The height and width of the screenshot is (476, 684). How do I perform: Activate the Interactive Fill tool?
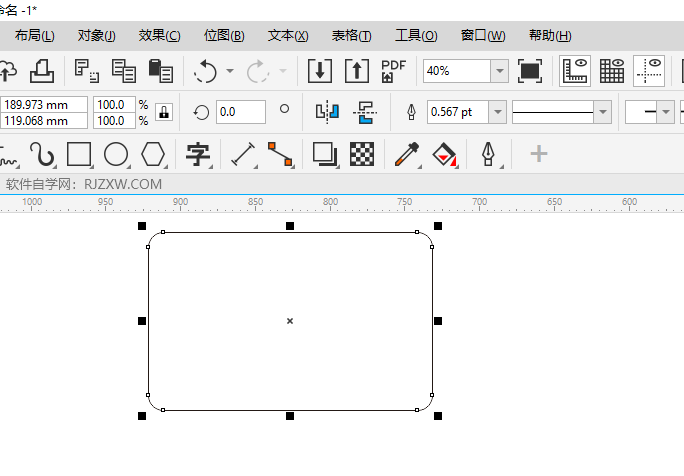[x=444, y=154]
